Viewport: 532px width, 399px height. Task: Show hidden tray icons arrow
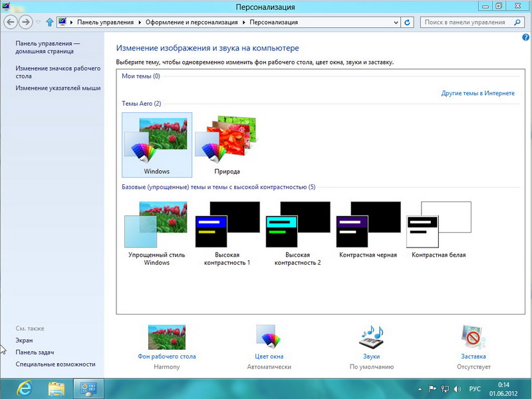pos(420,389)
